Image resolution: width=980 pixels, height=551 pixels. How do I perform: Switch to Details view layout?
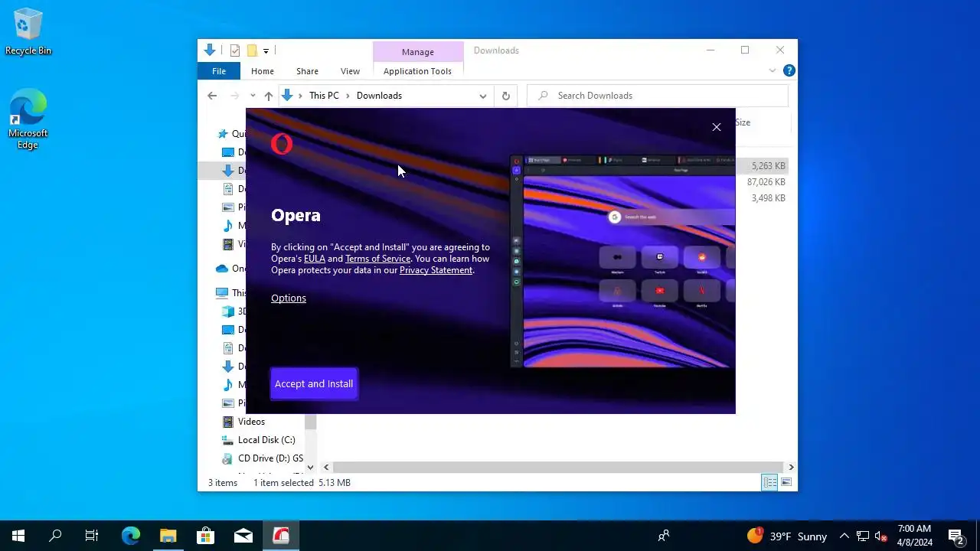[769, 482]
